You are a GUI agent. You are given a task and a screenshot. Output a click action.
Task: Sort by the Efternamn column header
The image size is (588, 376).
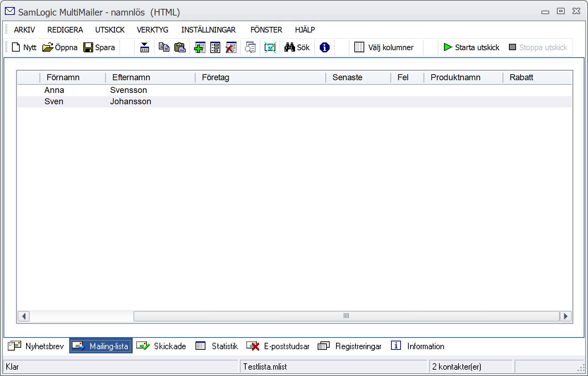pyautogui.click(x=150, y=77)
